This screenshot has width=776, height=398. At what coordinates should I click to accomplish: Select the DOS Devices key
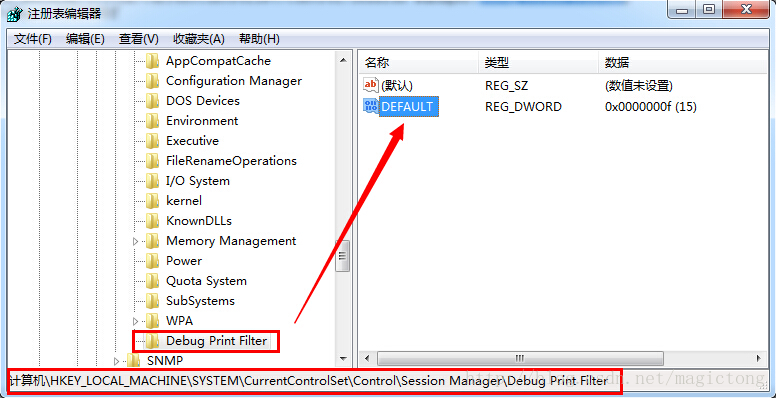point(203,101)
